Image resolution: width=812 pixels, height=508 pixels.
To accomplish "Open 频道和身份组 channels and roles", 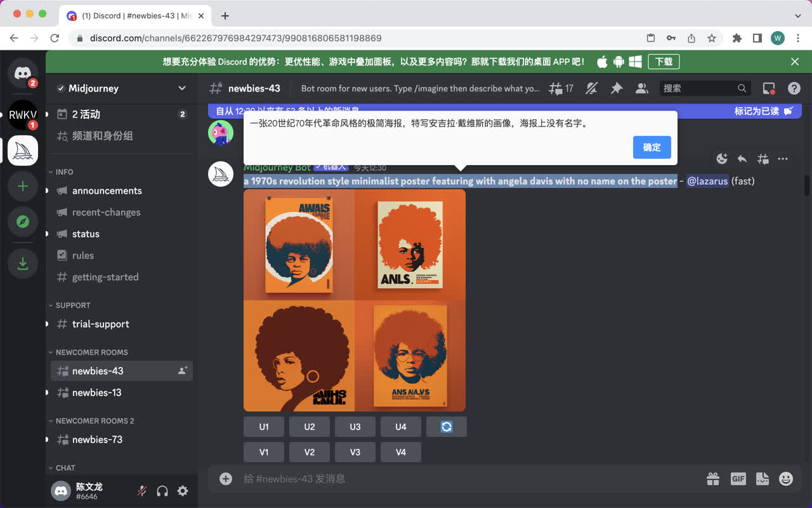I will [x=122, y=136].
